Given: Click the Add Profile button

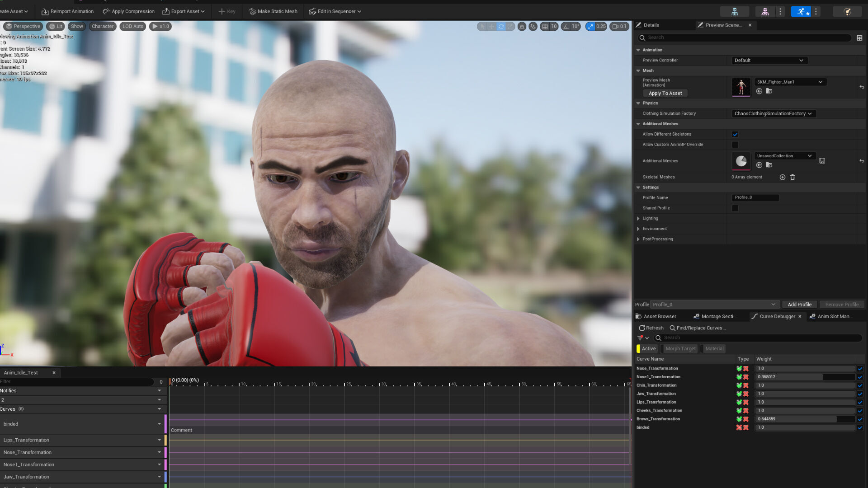Looking at the screenshot, I should [x=799, y=305].
